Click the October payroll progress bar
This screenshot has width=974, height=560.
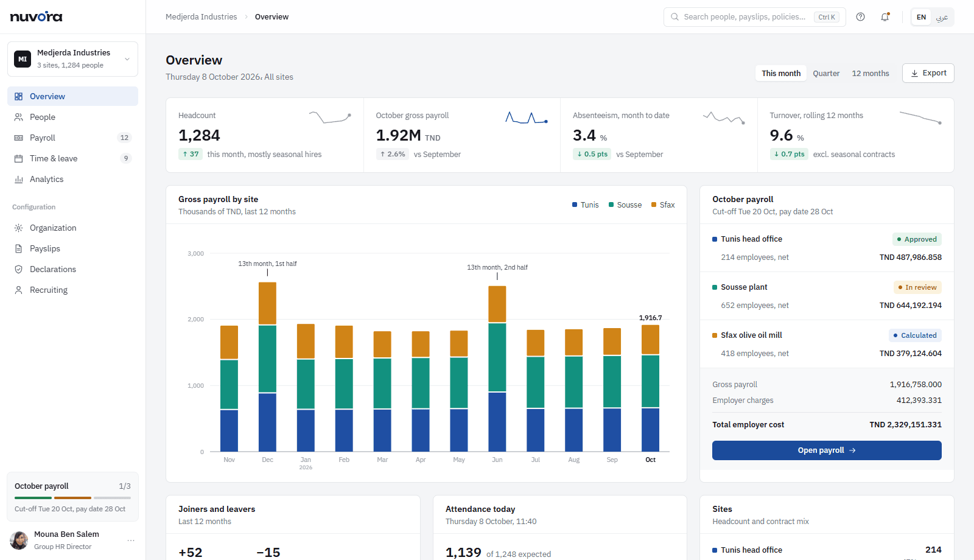[x=72, y=498]
